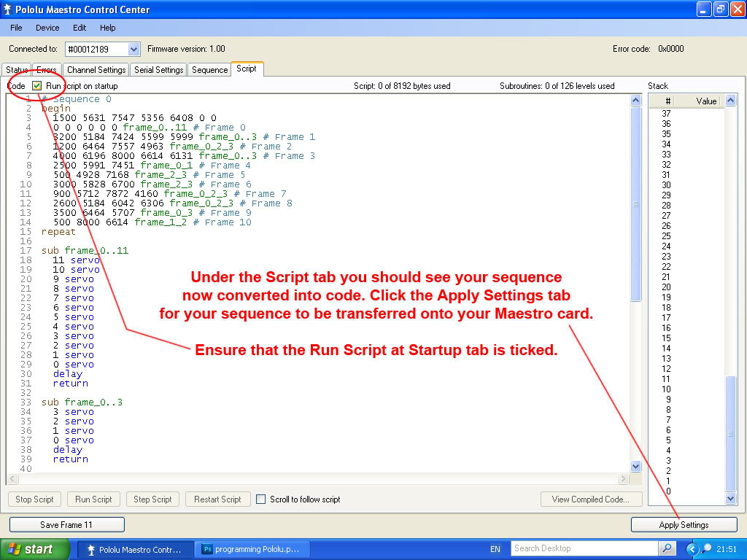Click 'Subroutines: 0 of 126 levels used' text
The image size is (747, 560).
click(x=557, y=86)
